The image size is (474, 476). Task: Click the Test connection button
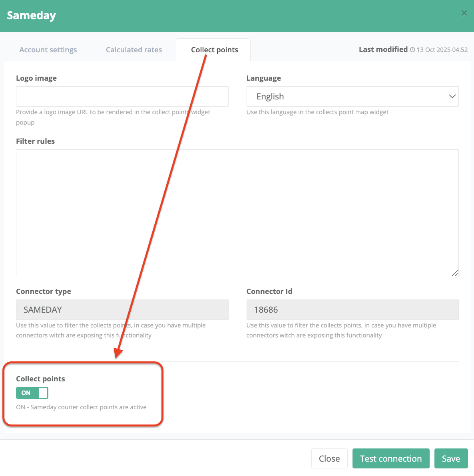(x=390, y=458)
